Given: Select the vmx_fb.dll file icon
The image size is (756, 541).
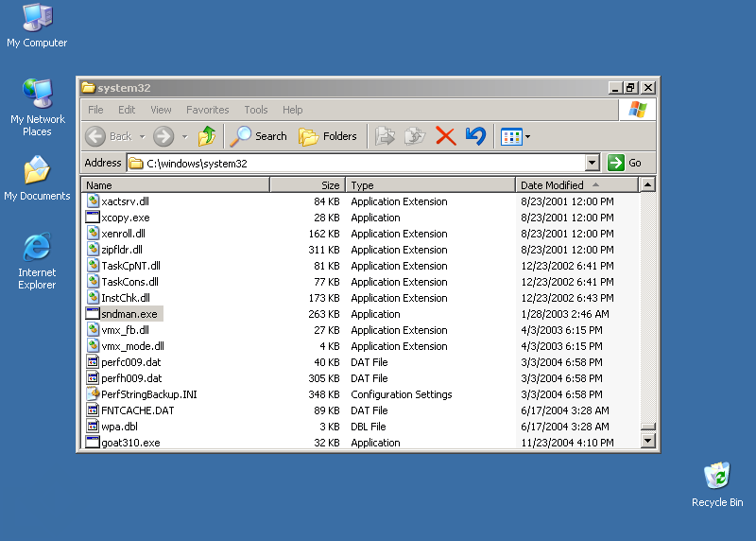Looking at the screenshot, I should click(93, 330).
